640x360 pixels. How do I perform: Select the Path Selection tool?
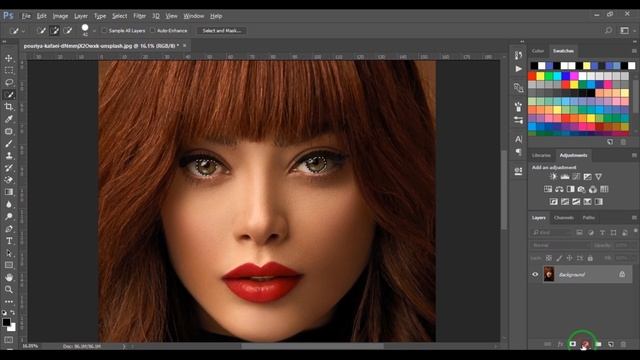tap(9, 253)
